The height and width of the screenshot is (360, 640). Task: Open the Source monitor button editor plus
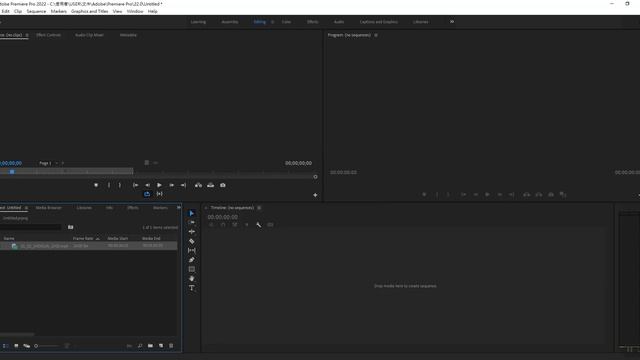[315, 195]
